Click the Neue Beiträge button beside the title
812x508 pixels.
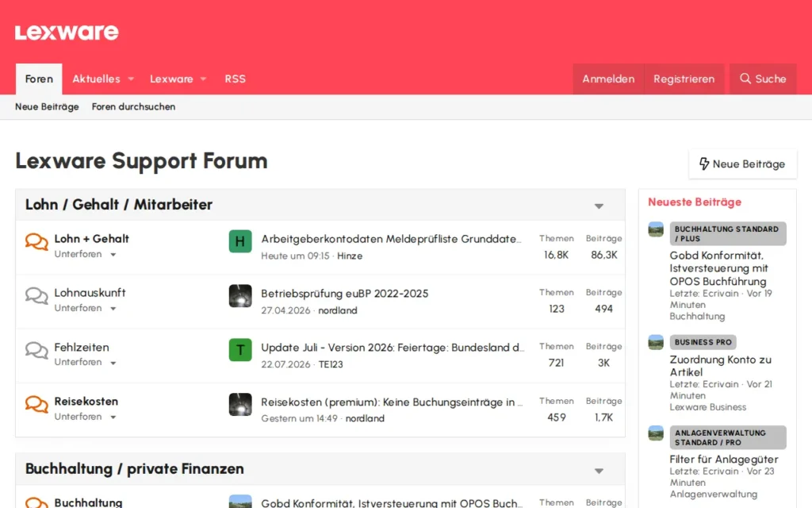tap(742, 164)
